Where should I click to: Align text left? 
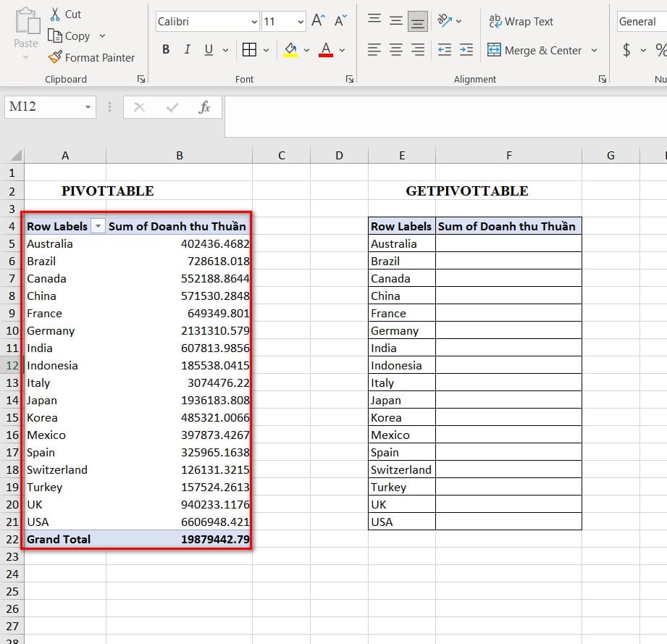(374, 50)
